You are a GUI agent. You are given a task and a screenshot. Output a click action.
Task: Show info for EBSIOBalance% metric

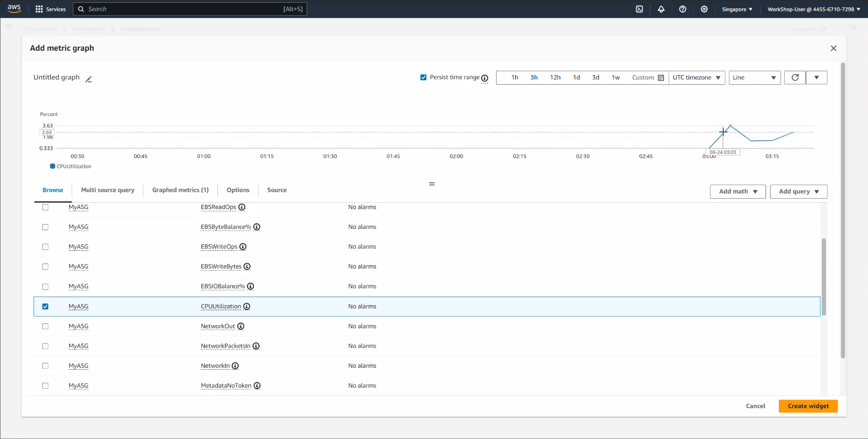tap(251, 286)
